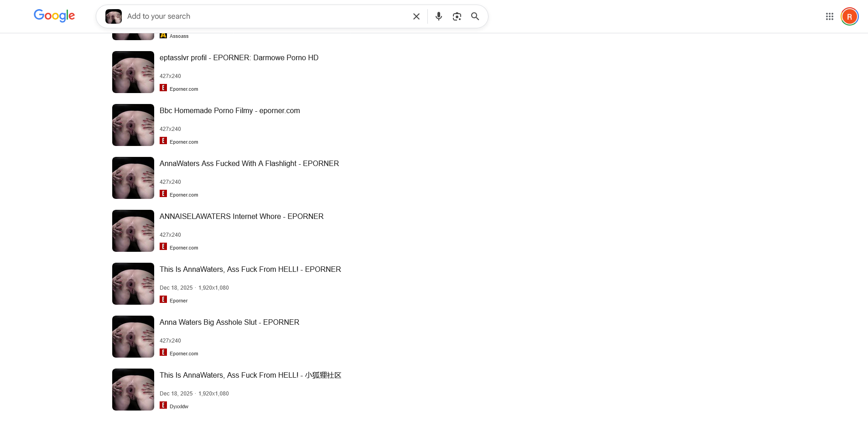Open the "ANNAISELAWATERS" result title
Screen dimensions: 868x442
click(x=241, y=217)
